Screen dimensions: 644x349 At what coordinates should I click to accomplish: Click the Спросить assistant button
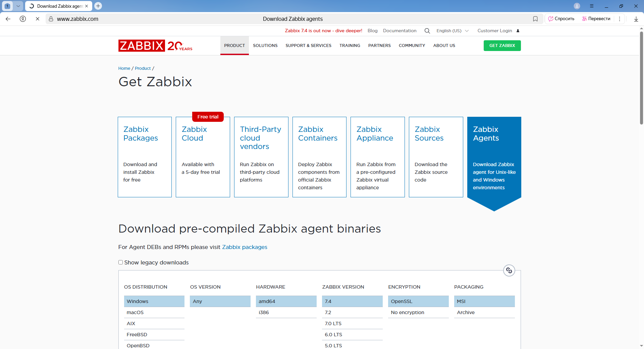[561, 19]
